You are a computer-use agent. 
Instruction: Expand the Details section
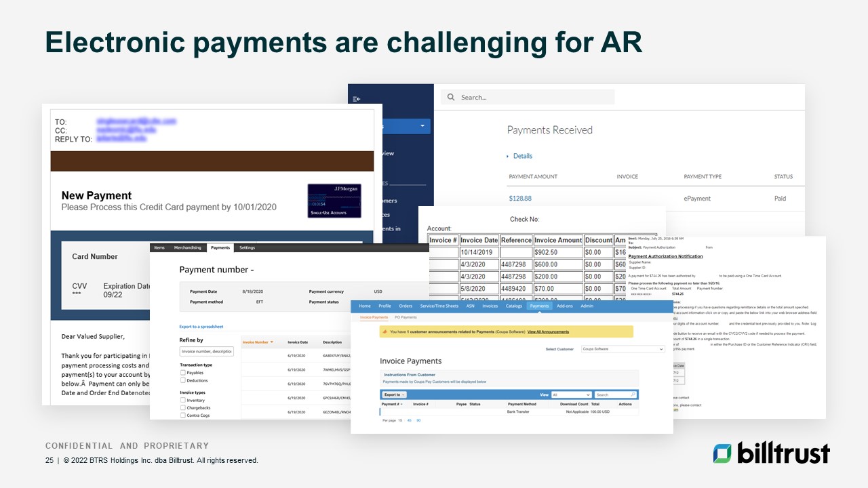[x=519, y=156]
